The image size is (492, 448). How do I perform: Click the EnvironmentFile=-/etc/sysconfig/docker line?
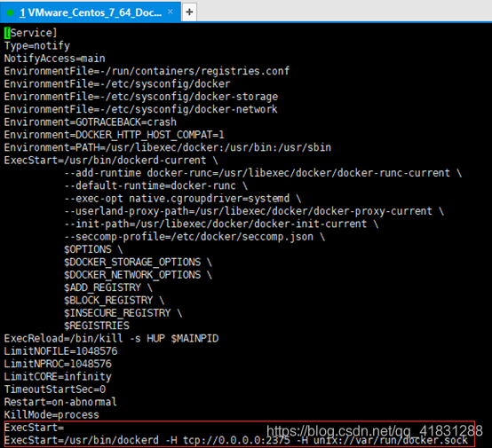click(x=117, y=84)
